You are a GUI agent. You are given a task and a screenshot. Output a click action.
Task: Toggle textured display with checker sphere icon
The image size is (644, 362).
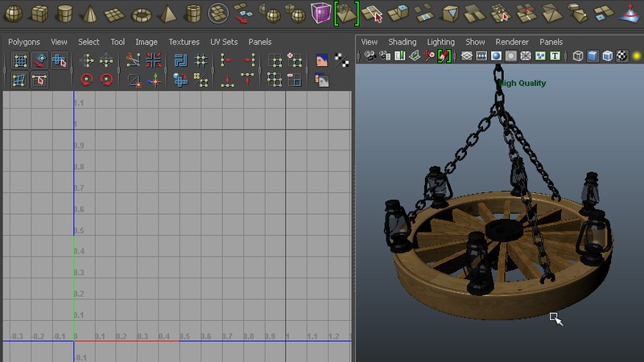[x=621, y=56]
